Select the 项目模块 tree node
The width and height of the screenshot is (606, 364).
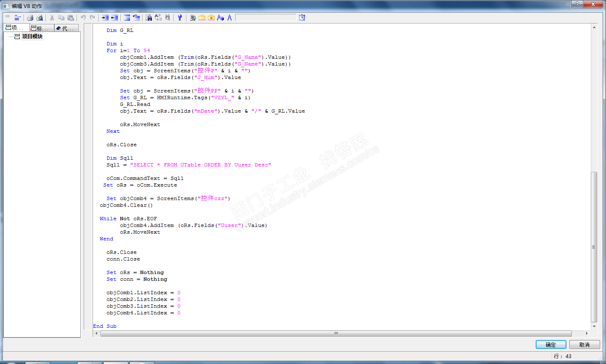[x=32, y=37]
